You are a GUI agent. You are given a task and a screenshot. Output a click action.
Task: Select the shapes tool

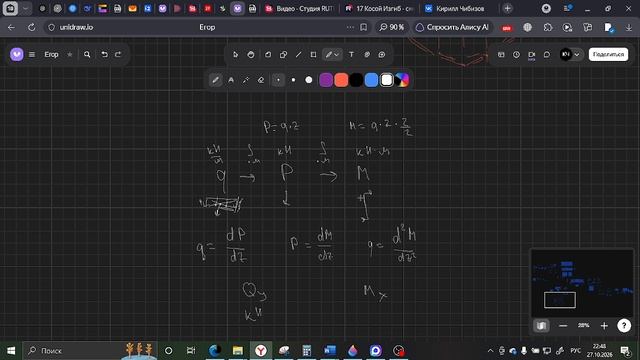[283, 55]
